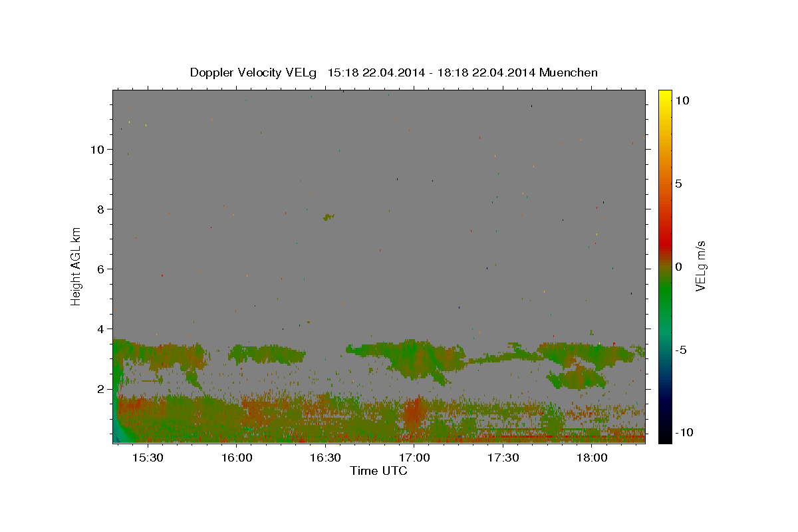Viewport: 798px width, 532px height.
Task: Click the "Height AGL km" axis label
Action: (x=76, y=266)
